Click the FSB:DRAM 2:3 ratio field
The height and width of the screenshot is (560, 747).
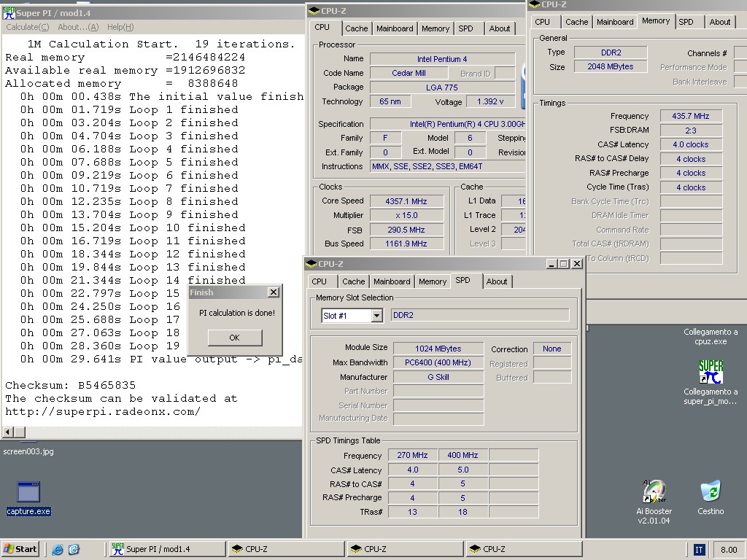[691, 131]
